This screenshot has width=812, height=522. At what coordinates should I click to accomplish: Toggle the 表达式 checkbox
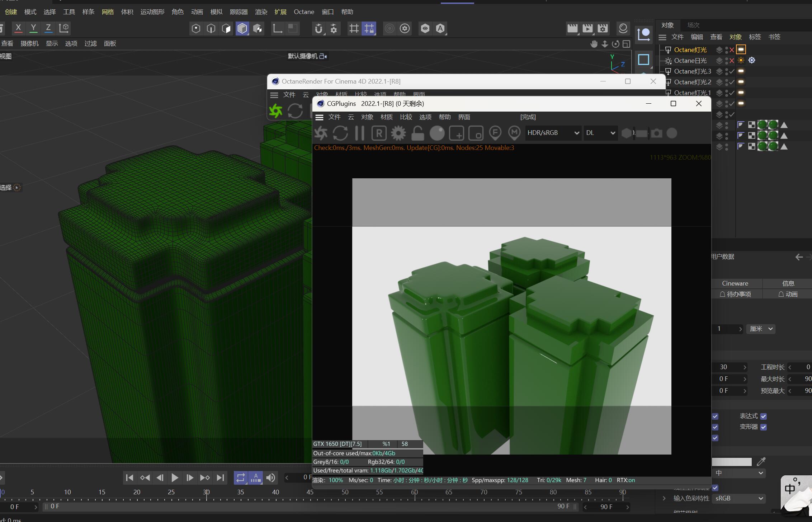764,416
